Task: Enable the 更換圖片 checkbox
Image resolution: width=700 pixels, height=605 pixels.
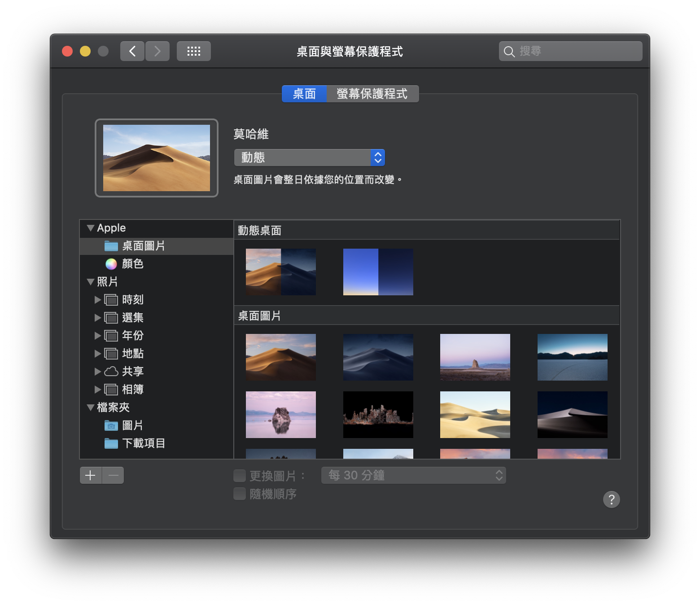Action: tap(240, 475)
